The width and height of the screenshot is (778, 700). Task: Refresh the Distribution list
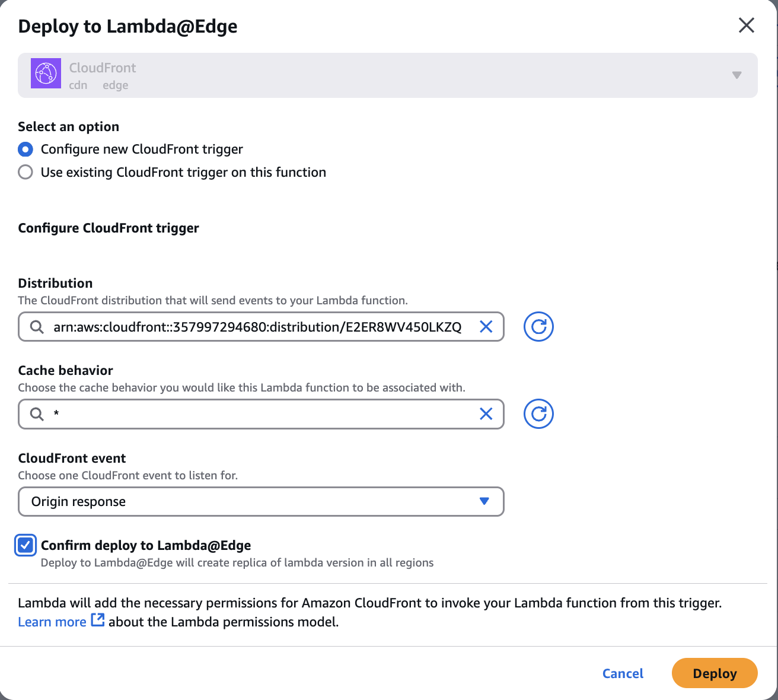538,327
